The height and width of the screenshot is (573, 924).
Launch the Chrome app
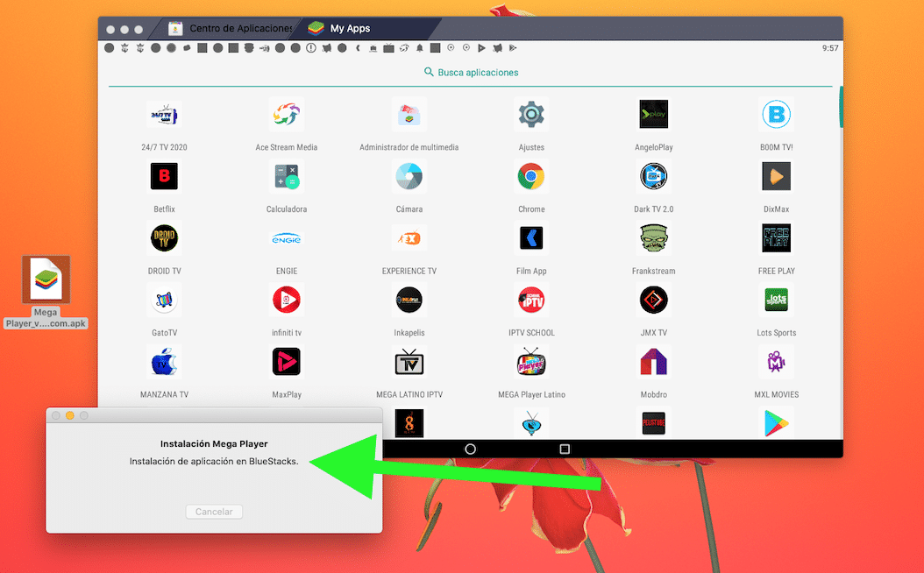pos(531,176)
